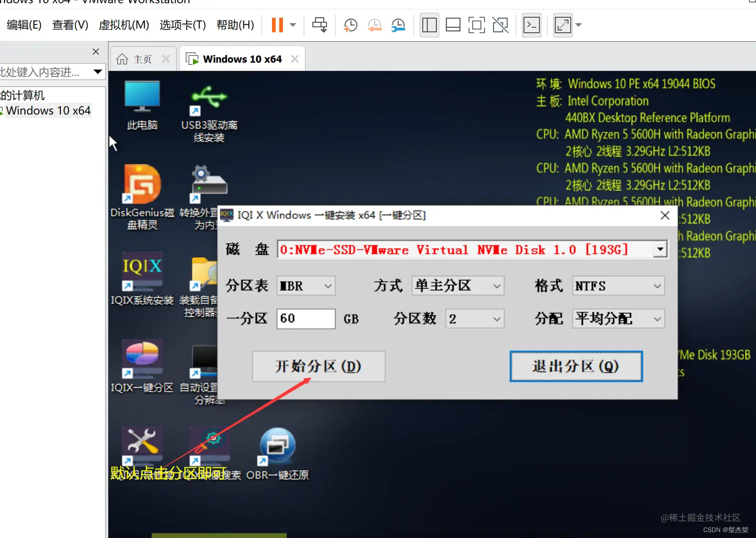Open 此电脑 desktop icon
The height and width of the screenshot is (538, 756).
(x=142, y=106)
